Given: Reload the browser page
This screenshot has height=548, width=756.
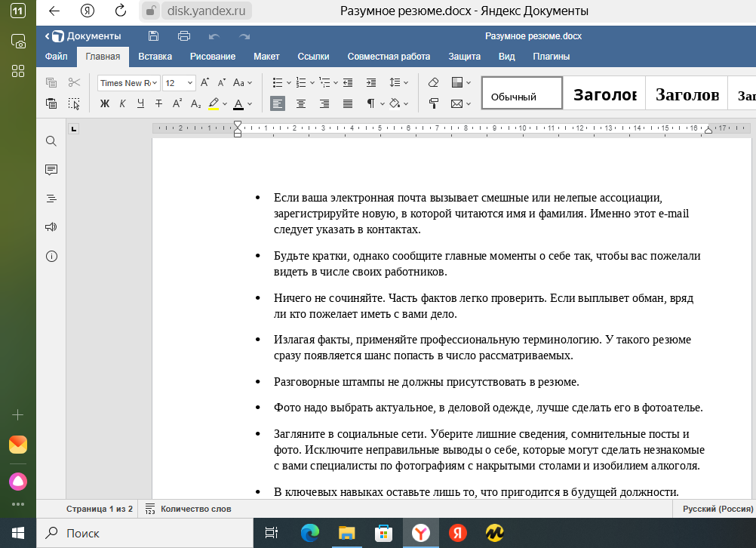Looking at the screenshot, I should (x=121, y=11).
